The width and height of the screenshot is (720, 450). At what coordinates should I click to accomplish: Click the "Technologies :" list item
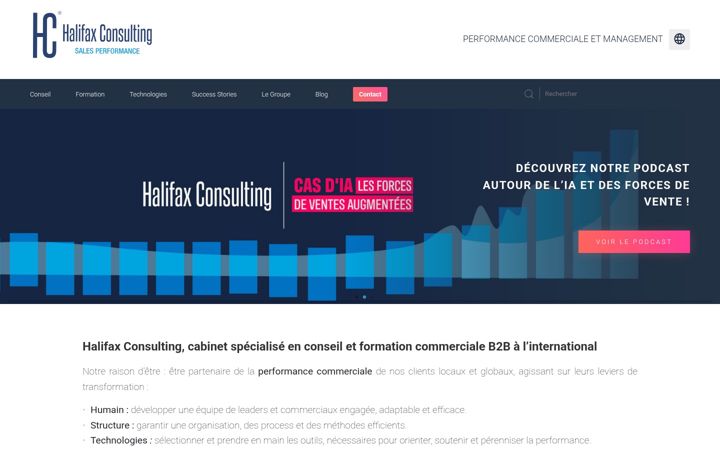coord(340,440)
